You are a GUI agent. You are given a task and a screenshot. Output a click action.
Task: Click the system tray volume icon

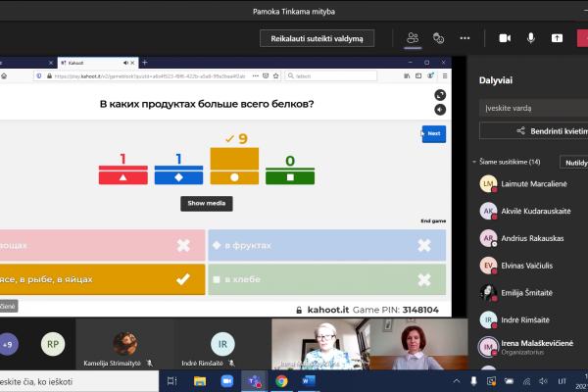click(x=544, y=381)
